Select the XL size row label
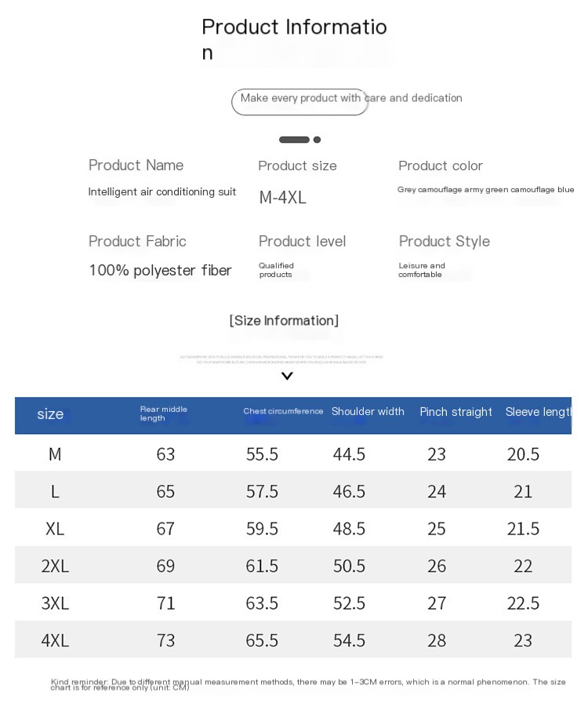This screenshot has height=725, width=588. (55, 529)
